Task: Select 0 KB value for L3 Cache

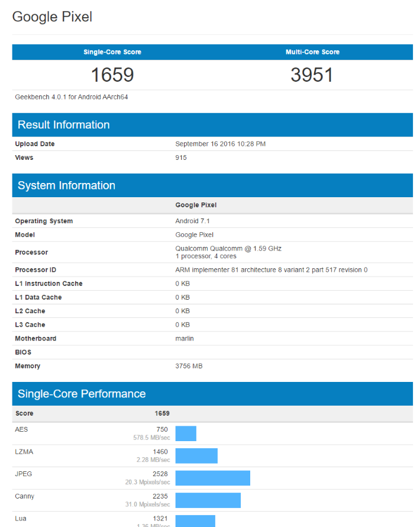Action: (182, 325)
